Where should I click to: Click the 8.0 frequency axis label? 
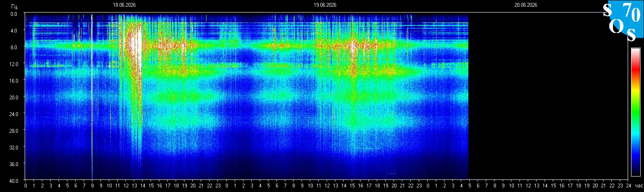[14, 47]
